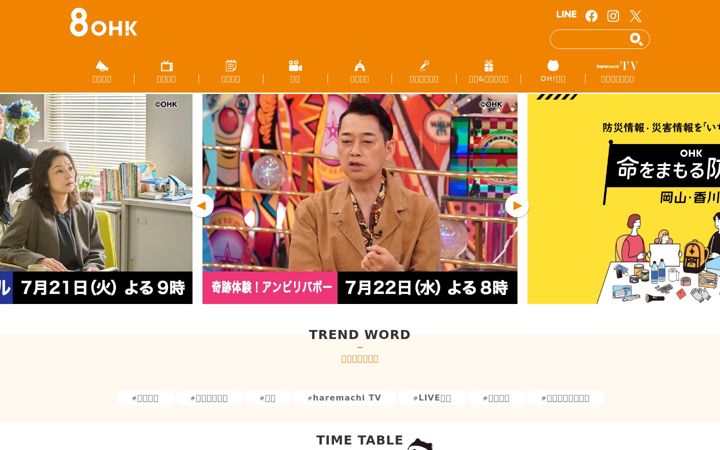
Task: Open the haremachi TV nav item
Action: (617, 72)
